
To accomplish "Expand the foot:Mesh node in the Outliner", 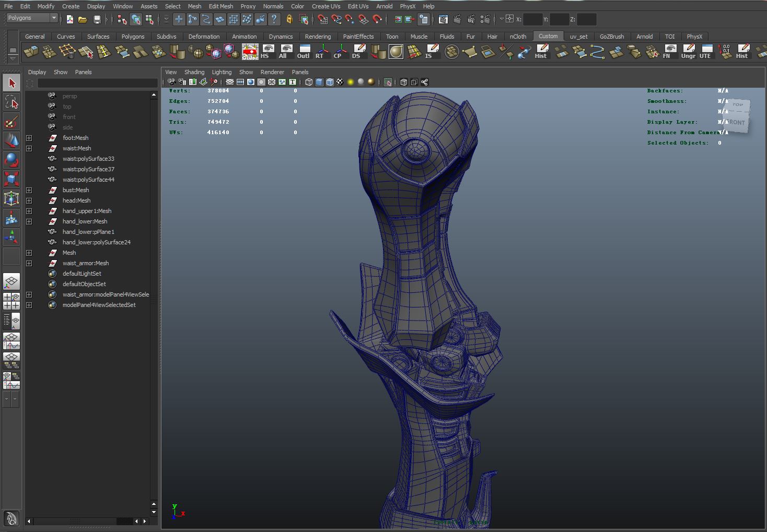I will [29, 138].
